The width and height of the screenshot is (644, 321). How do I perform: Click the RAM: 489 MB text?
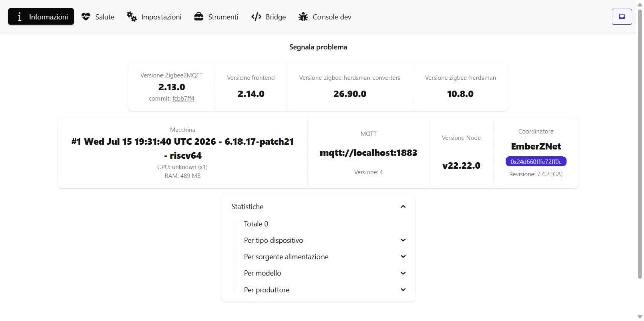183,176
